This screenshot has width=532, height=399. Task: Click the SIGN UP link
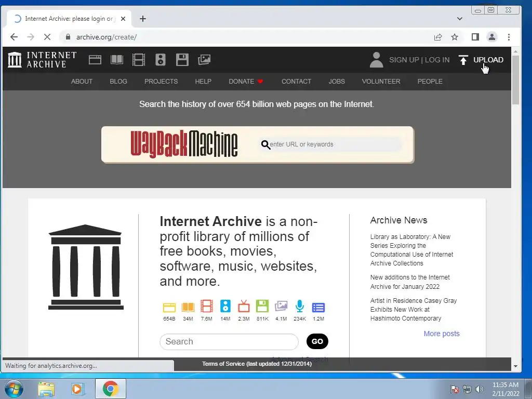coord(404,60)
